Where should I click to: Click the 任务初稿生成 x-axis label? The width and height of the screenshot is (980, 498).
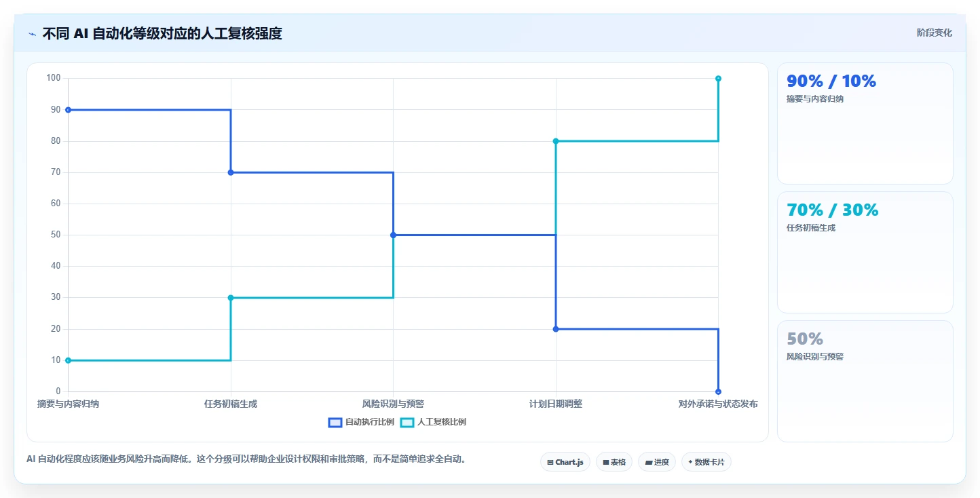tap(231, 404)
